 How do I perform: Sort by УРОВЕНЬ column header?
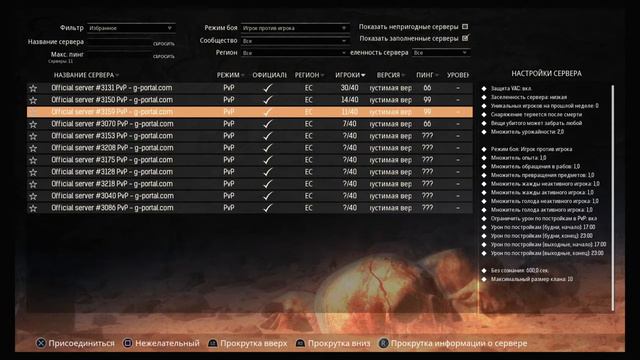pyautogui.click(x=458, y=75)
